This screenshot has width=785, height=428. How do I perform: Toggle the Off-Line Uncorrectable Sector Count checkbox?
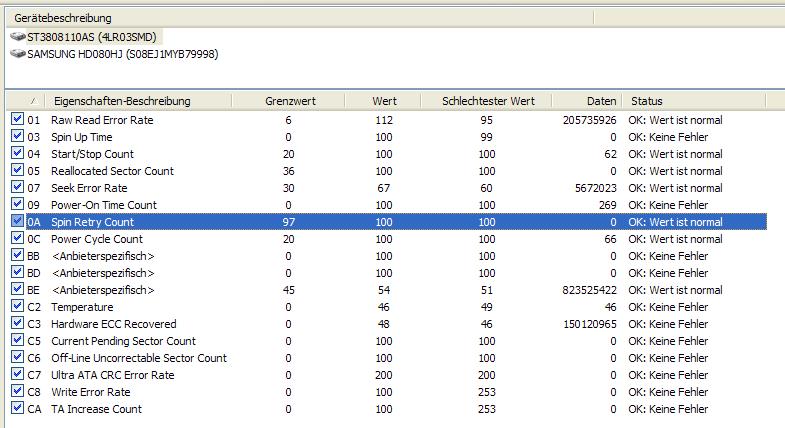click(x=18, y=357)
